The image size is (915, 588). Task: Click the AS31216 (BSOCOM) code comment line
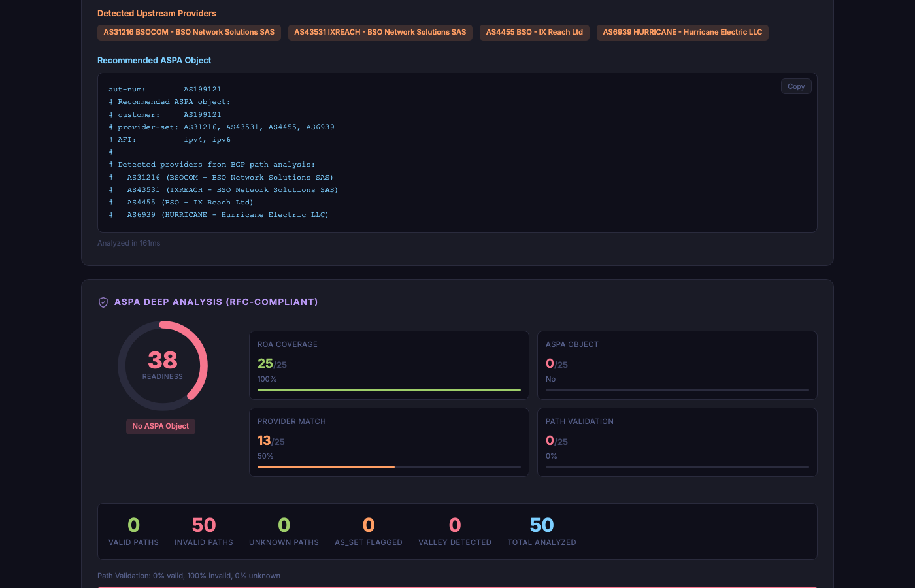pos(221,178)
